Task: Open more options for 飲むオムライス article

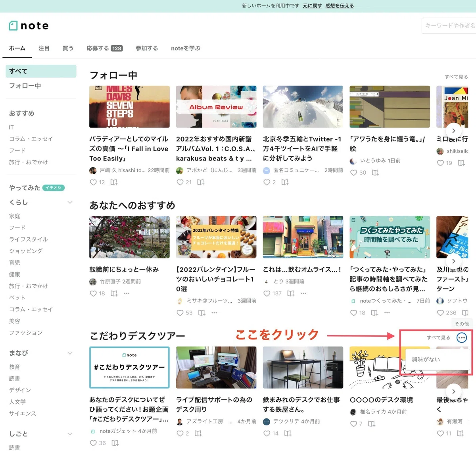Action: click(303, 293)
